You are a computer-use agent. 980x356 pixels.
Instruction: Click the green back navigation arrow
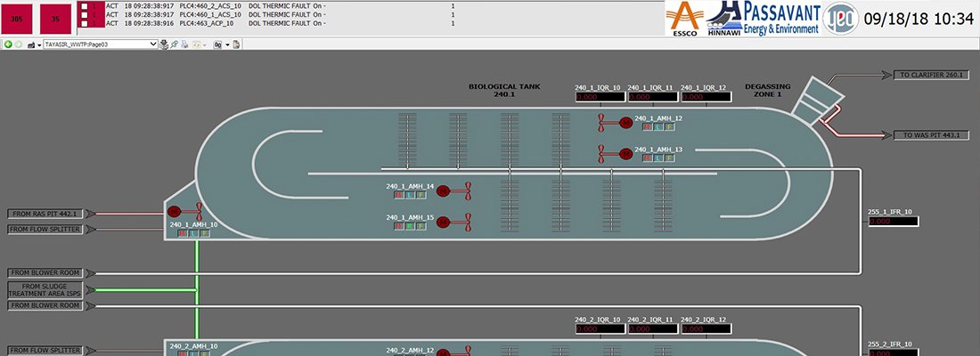coord(8,44)
